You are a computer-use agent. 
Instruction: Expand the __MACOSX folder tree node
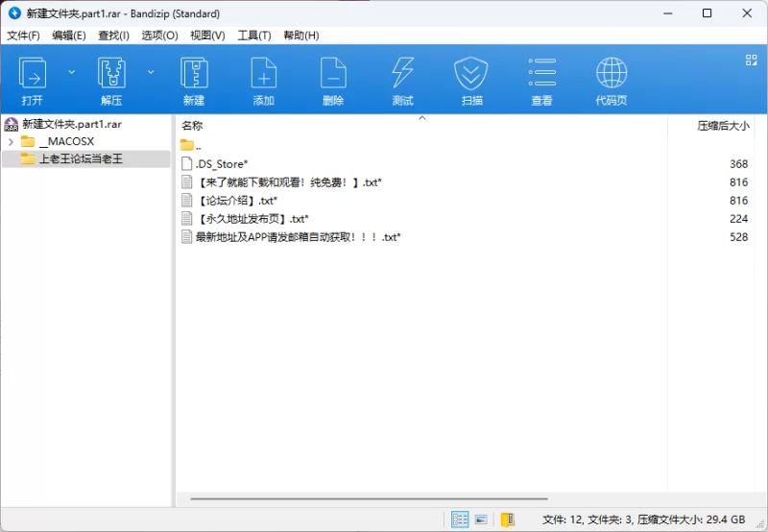(11, 141)
